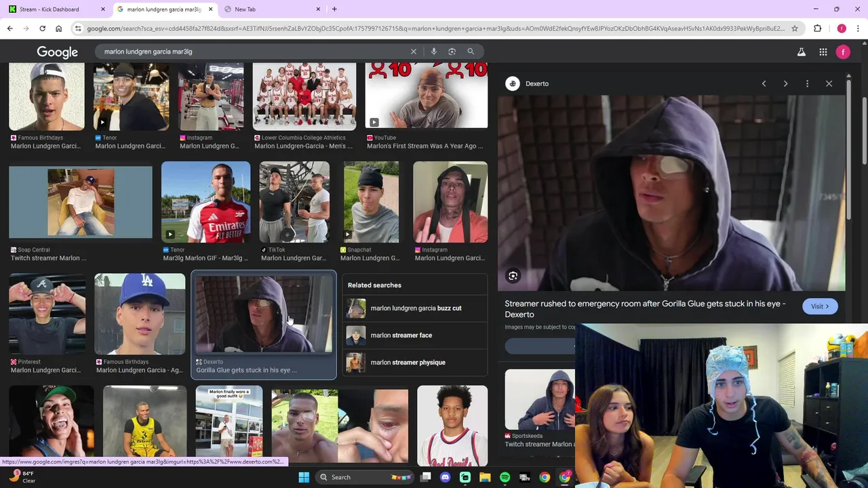
Task: Open the Pinterest Braves cap image result
Action: click(47, 314)
